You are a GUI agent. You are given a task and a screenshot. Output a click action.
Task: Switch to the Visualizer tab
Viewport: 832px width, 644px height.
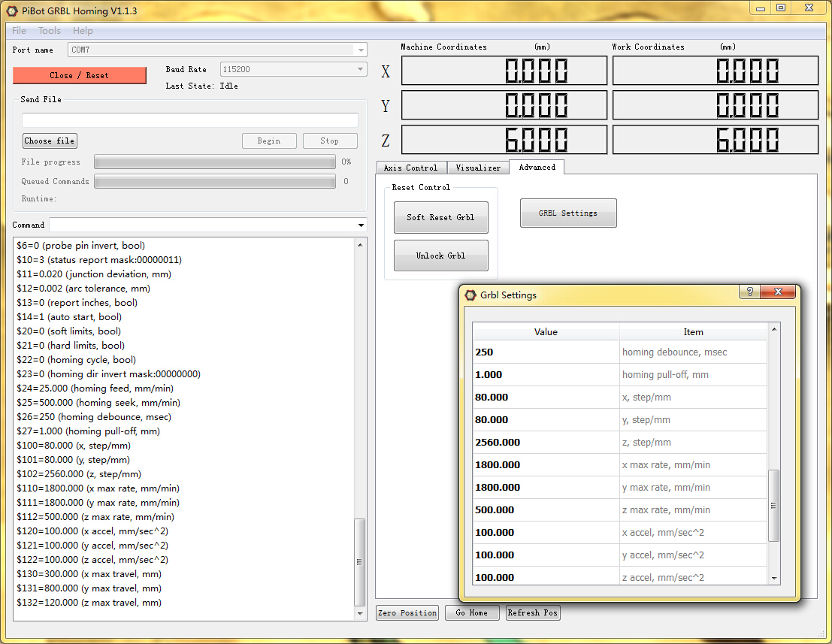point(478,168)
